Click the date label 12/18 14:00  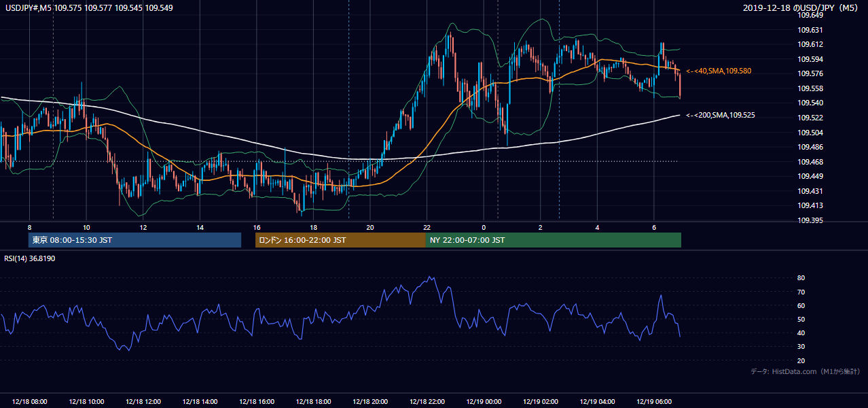click(x=200, y=402)
